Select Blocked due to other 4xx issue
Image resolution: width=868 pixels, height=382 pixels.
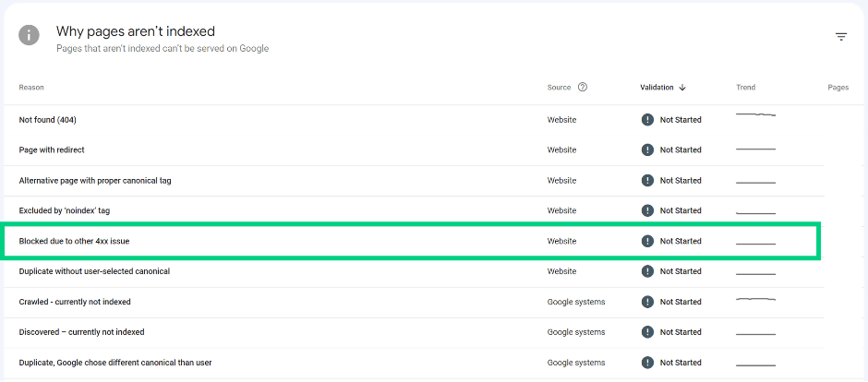(413, 241)
